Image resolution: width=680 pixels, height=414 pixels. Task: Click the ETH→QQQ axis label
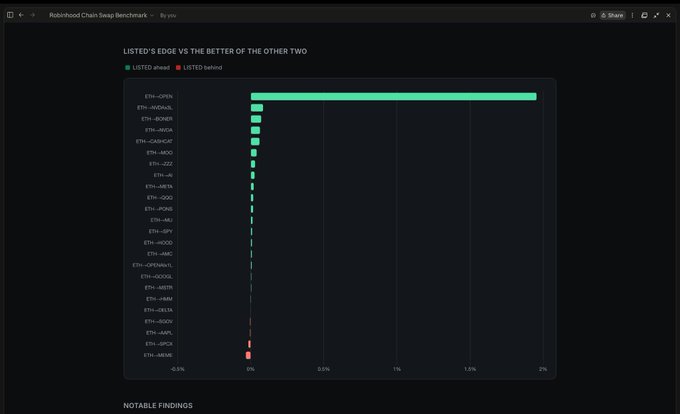(160, 198)
